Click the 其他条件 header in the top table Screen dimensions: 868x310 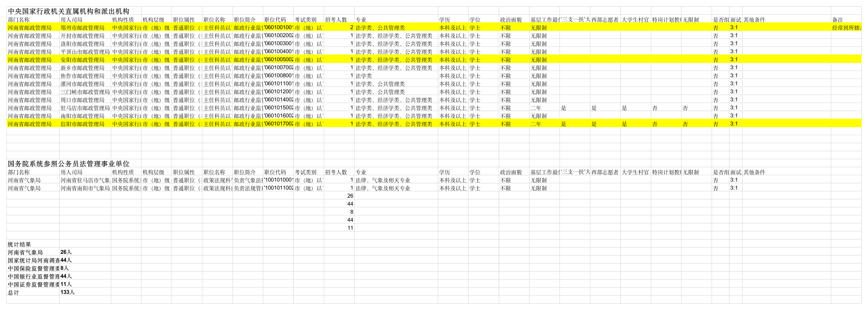[x=786, y=19]
